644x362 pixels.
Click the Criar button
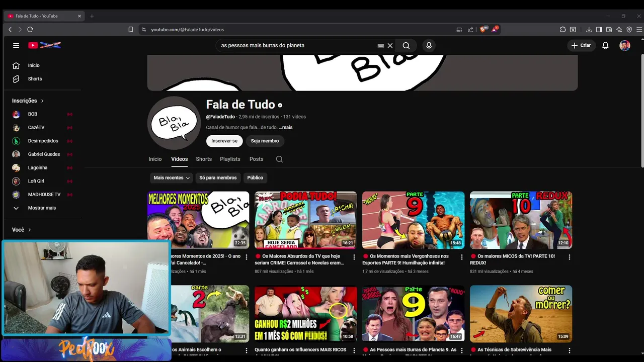(581, 45)
